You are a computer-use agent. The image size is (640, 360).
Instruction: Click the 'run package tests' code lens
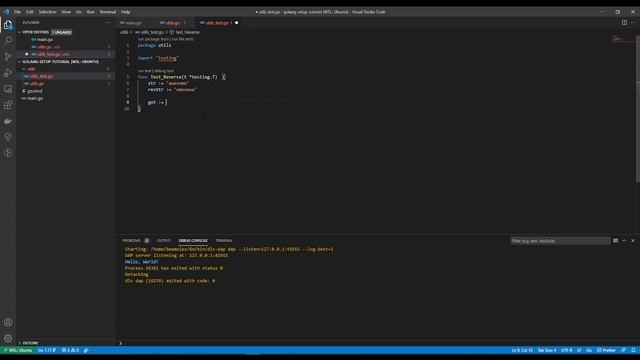point(153,39)
